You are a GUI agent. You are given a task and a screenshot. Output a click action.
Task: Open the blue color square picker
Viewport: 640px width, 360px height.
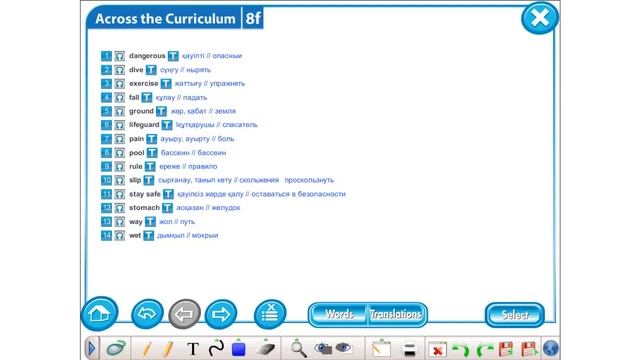click(239, 349)
